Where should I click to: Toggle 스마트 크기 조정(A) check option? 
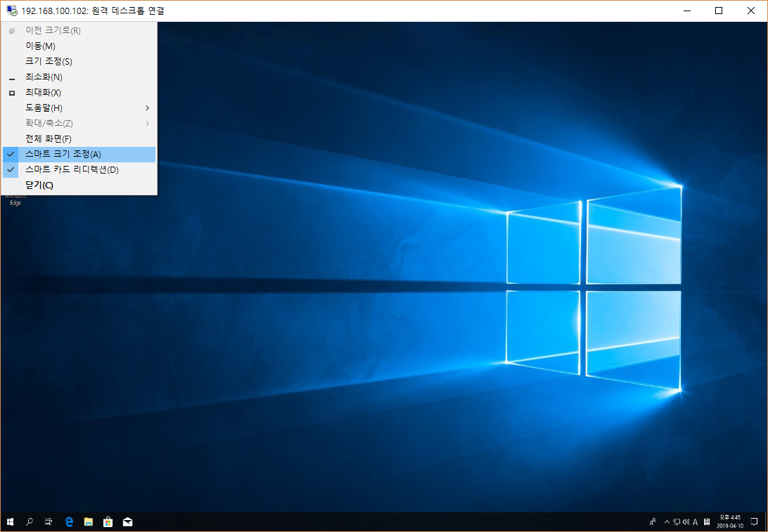coord(79,154)
